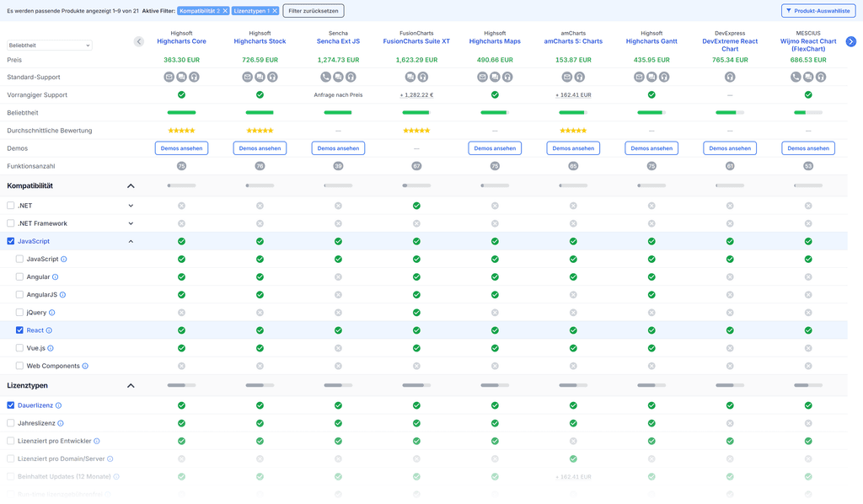
Task: Click Demos ansehen for Highcharts Core
Action: click(x=182, y=148)
